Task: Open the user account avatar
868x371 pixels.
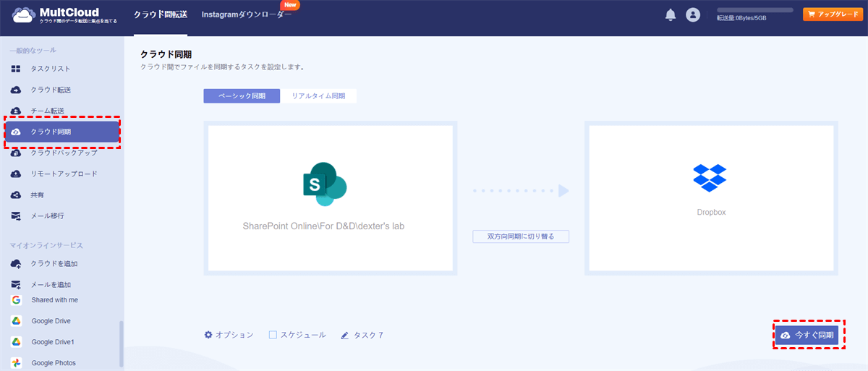Action: 693,14
